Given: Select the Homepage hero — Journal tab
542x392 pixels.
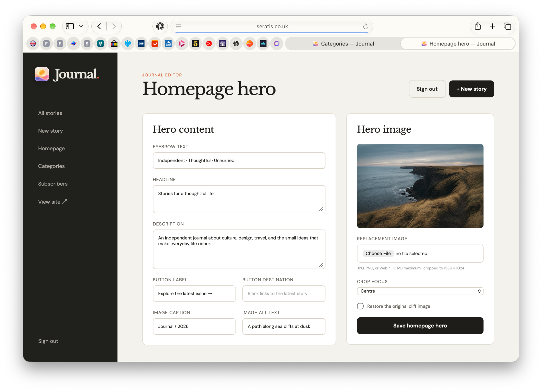Looking at the screenshot, I should tap(458, 44).
